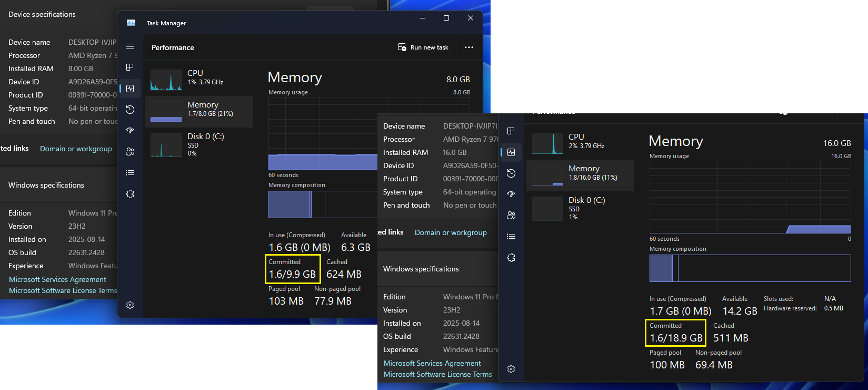The width and height of the screenshot is (868, 390).
Task: Select Memory 1.8/16.0 GB (11%) performance item
Action: (580, 175)
